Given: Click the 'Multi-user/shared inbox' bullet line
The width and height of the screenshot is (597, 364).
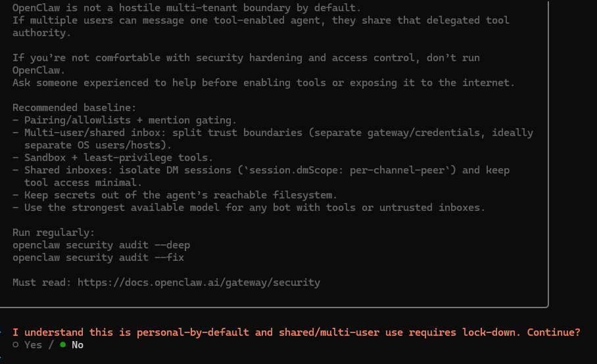Looking at the screenshot, I should pos(272,133).
